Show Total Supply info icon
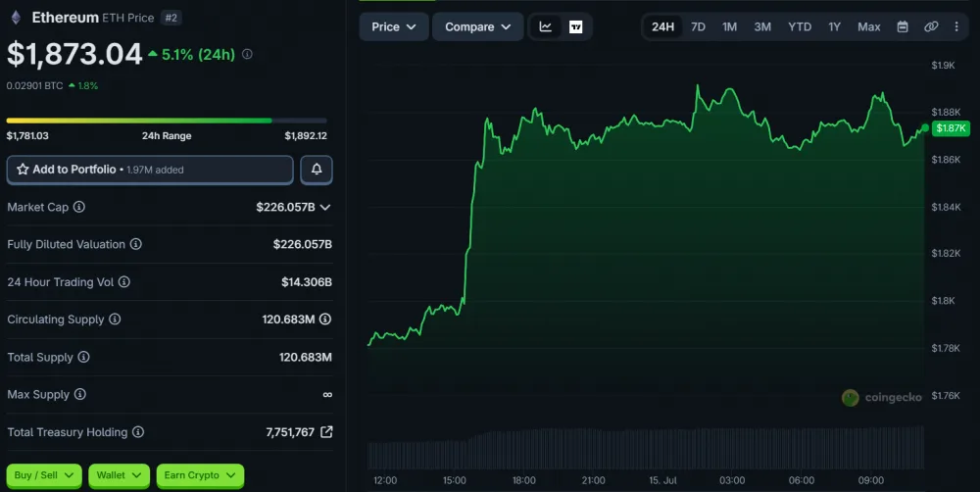This screenshot has height=492, width=980. tap(83, 357)
